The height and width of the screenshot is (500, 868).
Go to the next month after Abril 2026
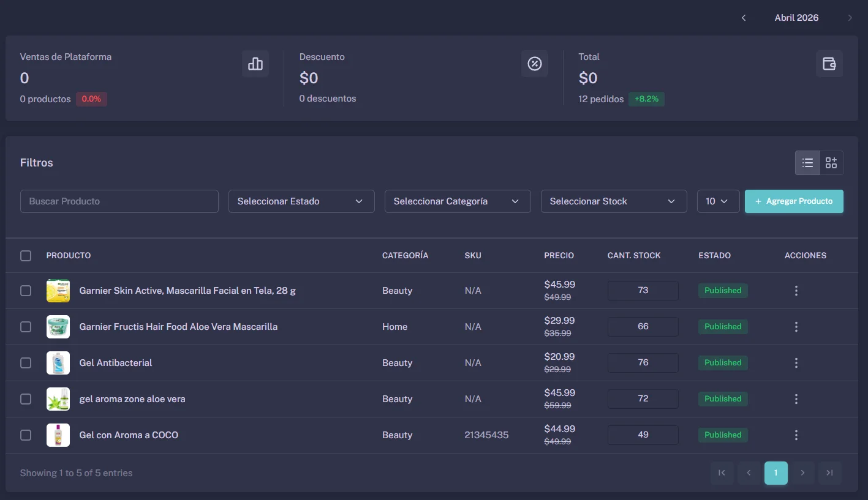tap(850, 18)
